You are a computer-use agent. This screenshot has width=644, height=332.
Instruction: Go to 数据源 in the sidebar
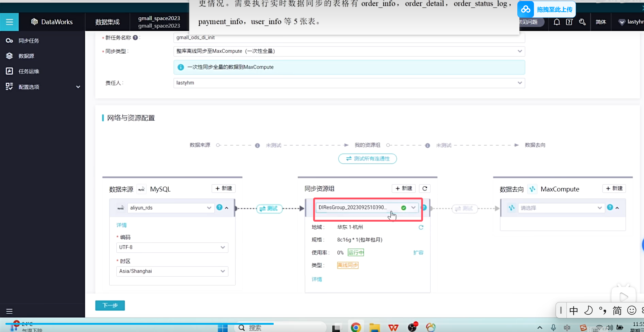[26, 56]
